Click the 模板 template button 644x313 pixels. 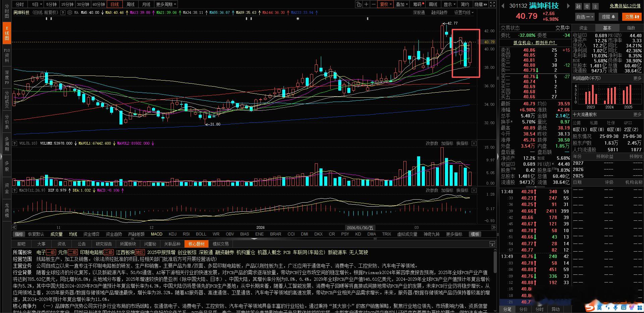[475, 234]
